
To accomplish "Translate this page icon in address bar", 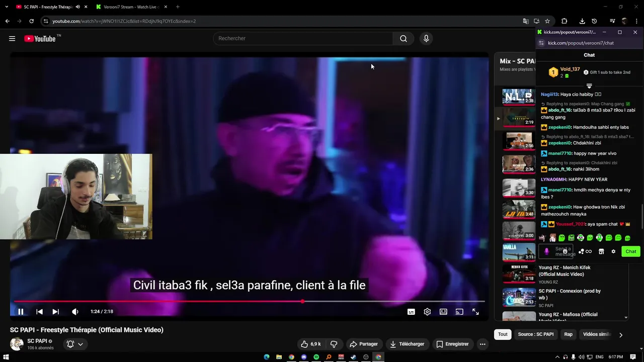I will pyautogui.click(x=526, y=21).
